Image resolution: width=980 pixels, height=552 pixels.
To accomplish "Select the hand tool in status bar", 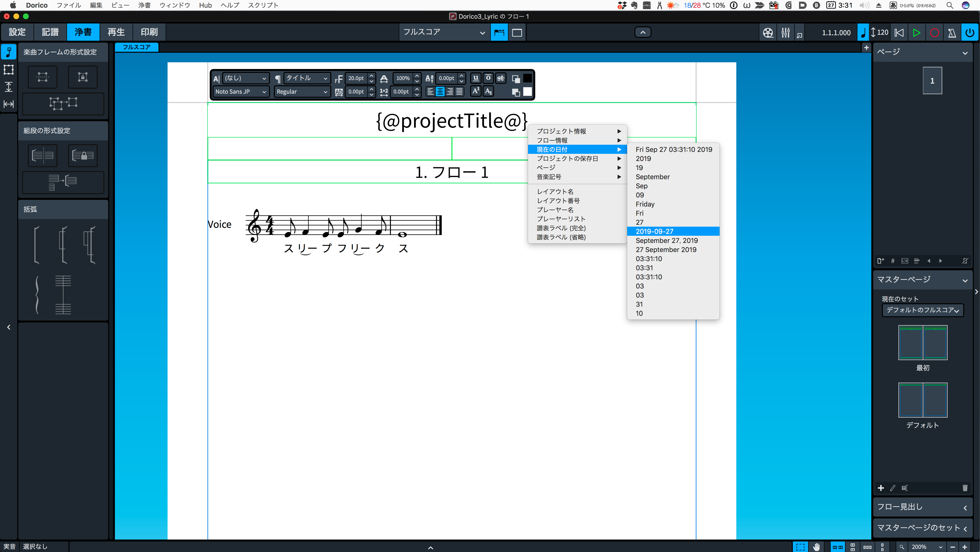I will (x=817, y=547).
